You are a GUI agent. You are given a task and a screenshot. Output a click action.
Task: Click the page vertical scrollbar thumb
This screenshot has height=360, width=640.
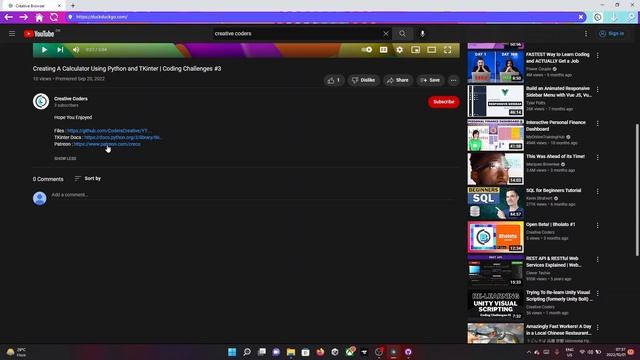tap(637, 190)
